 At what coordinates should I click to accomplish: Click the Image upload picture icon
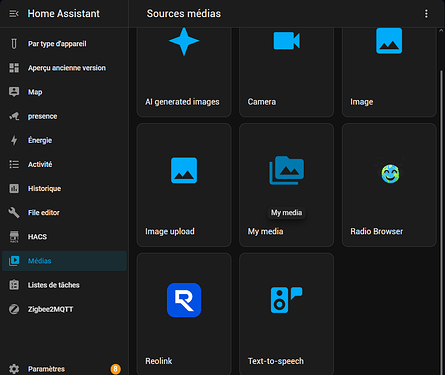(184, 170)
